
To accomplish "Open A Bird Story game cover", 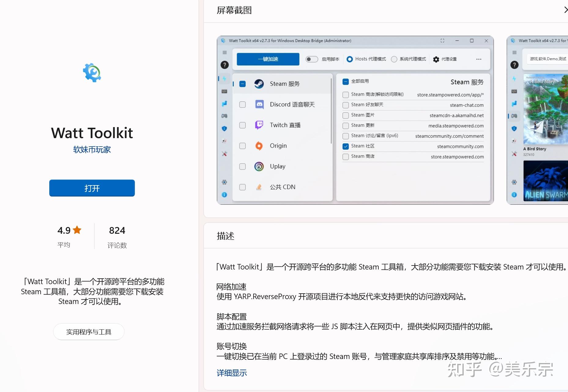I will coord(546,109).
